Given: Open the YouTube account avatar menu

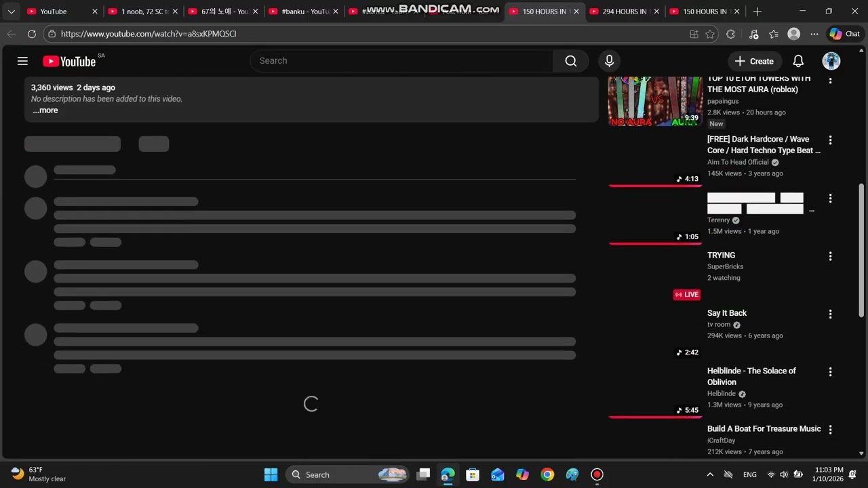Looking at the screenshot, I should pos(831,61).
